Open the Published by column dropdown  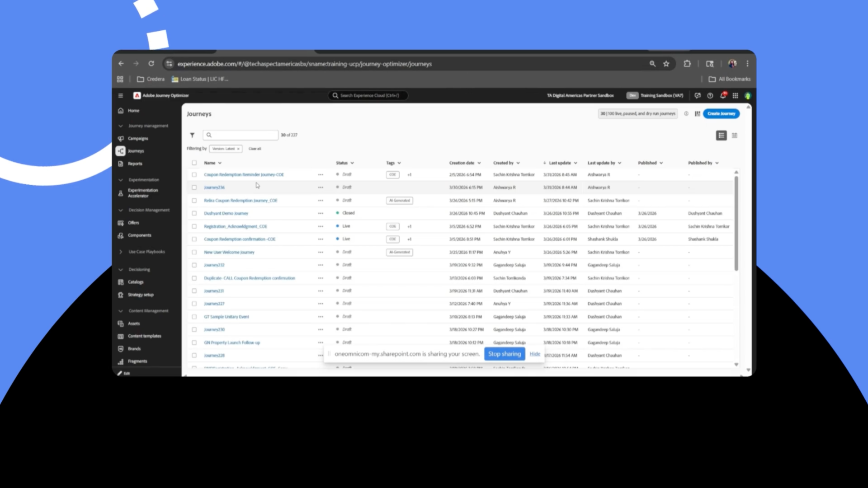tap(717, 163)
